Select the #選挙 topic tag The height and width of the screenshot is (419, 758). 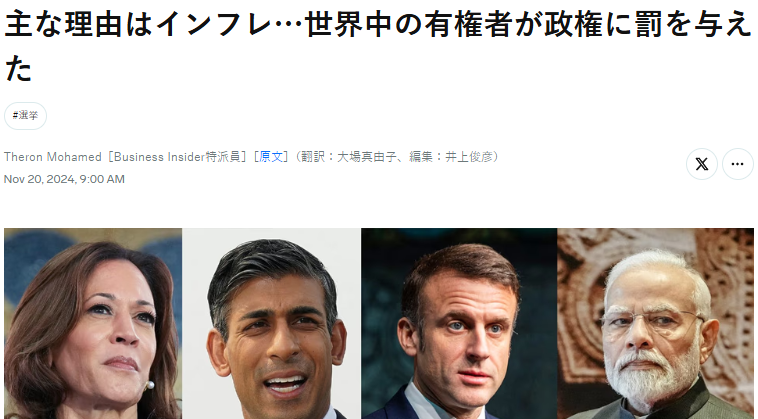coord(25,116)
